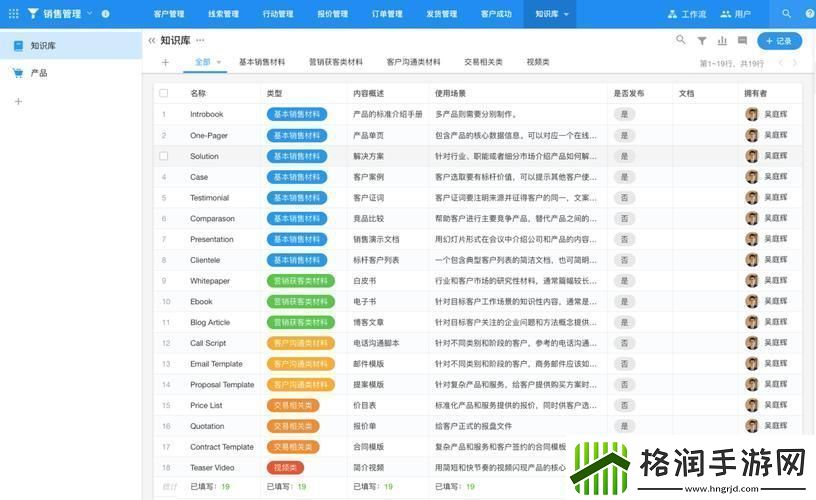This screenshot has height=500, width=816.
Task: Tick the select-all checkbox in header
Action: (163, 93)
